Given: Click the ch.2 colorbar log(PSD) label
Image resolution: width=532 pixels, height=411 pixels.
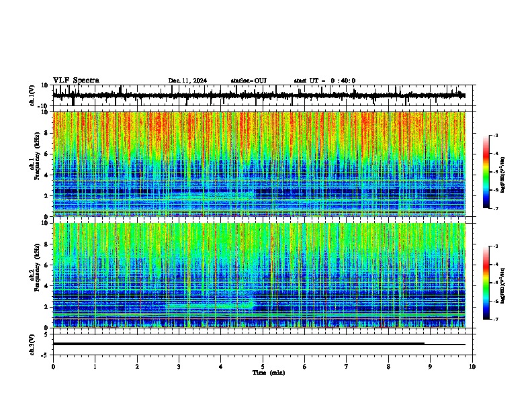Looking at the screenshot, I should click(503, 285).
